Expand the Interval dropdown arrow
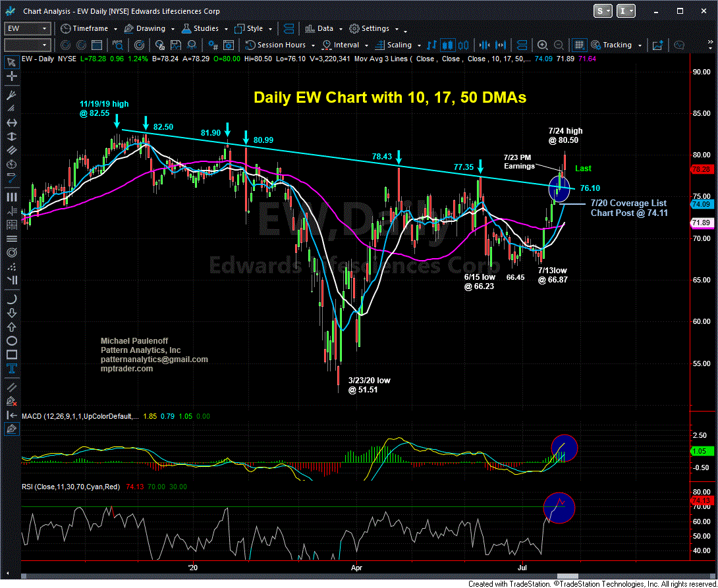This screenshot has height=588, width=718. (368, 45)
